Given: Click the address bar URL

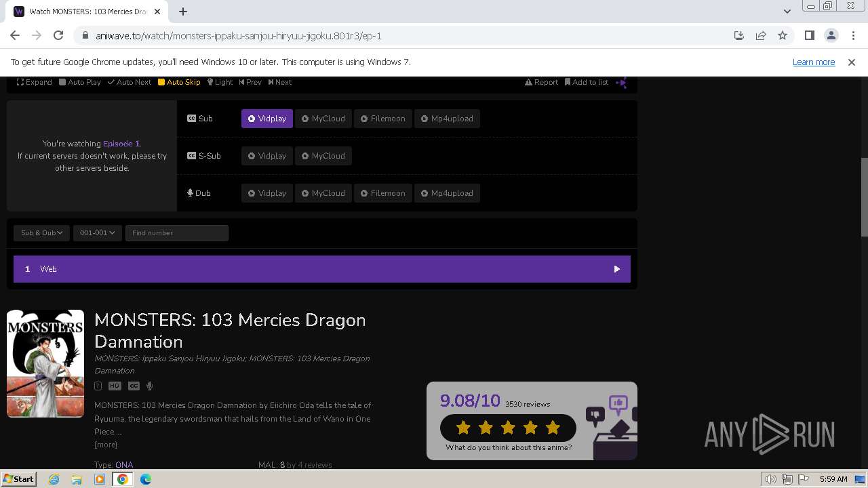Looking at the screenshot, I should click(239, 36).
